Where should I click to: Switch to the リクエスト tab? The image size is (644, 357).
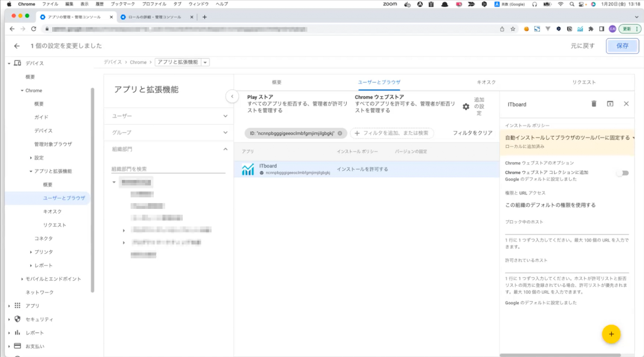tap(583, 82)
